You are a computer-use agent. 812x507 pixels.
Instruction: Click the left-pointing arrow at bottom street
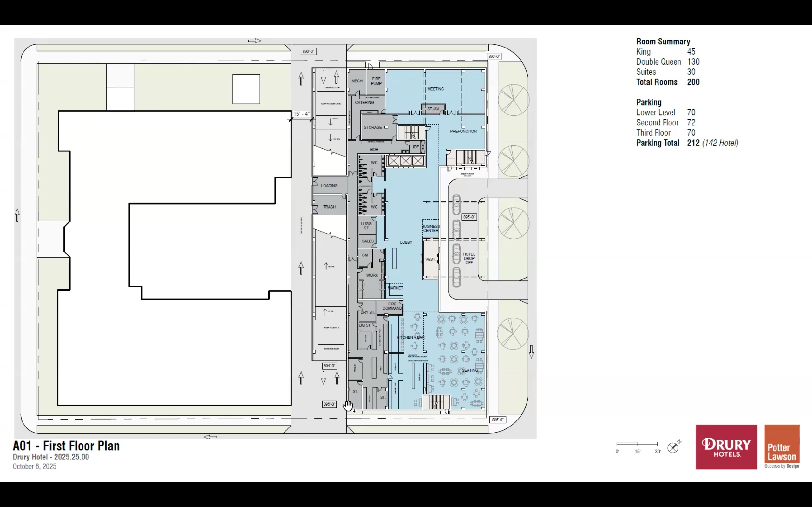pos(210,437)
